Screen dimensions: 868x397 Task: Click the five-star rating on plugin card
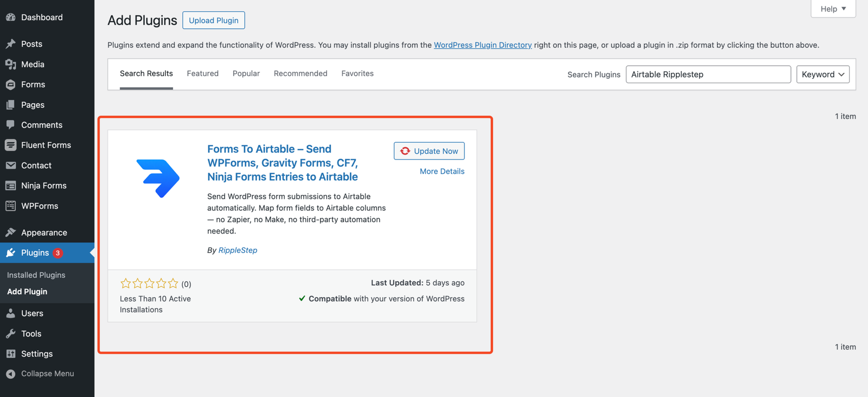click(x=149, y=283)
